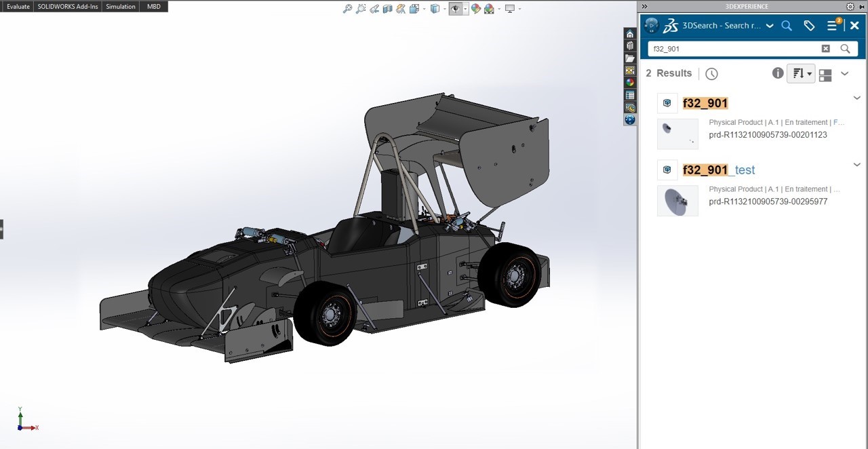
Task: Open the sort order dropdown for search results
Action: click(x=801, y=73)
